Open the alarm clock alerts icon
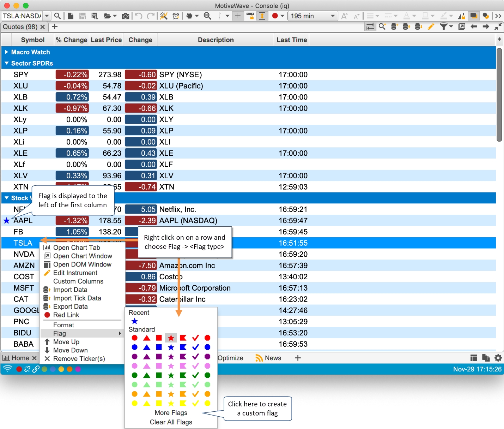Viewport: 504px width, 429px height. click(176, 16)
